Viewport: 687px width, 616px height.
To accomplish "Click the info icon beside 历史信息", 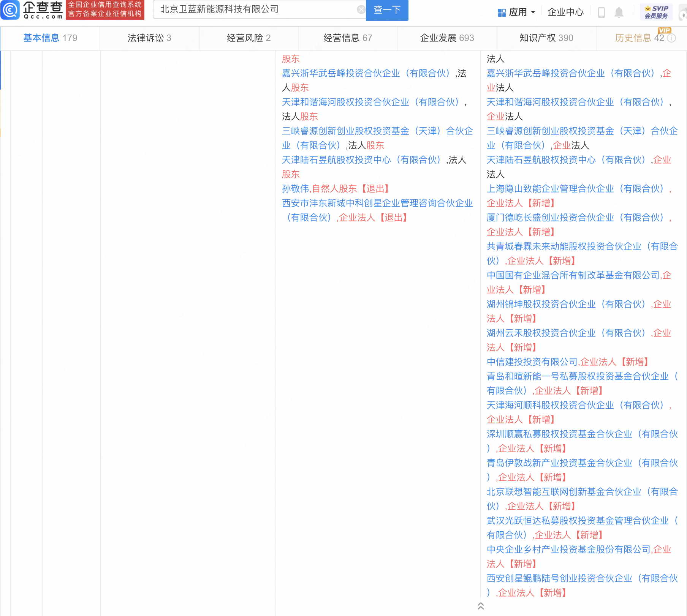I will click(x=672, y=38).
